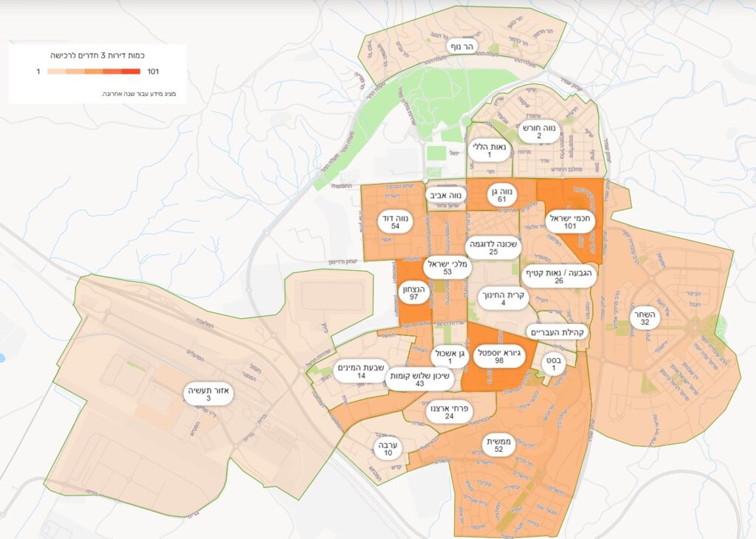Click the מלכי ישראל label with 53
The image size is (756, 539).
click(x=447, y=267)
